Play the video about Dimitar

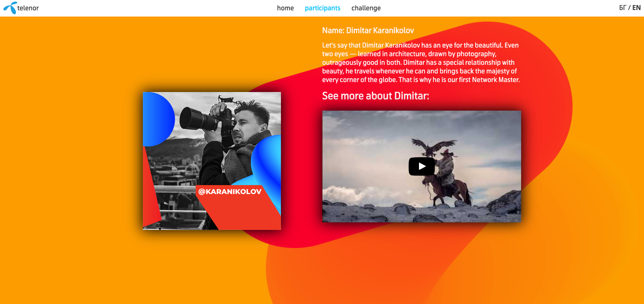(x=421, y=166)
